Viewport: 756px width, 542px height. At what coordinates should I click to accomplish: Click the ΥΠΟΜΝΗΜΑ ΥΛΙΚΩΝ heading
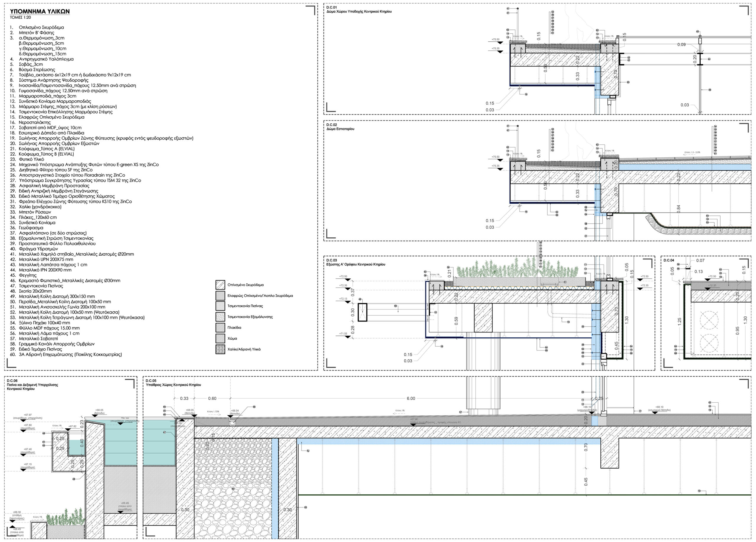[40, 11]
